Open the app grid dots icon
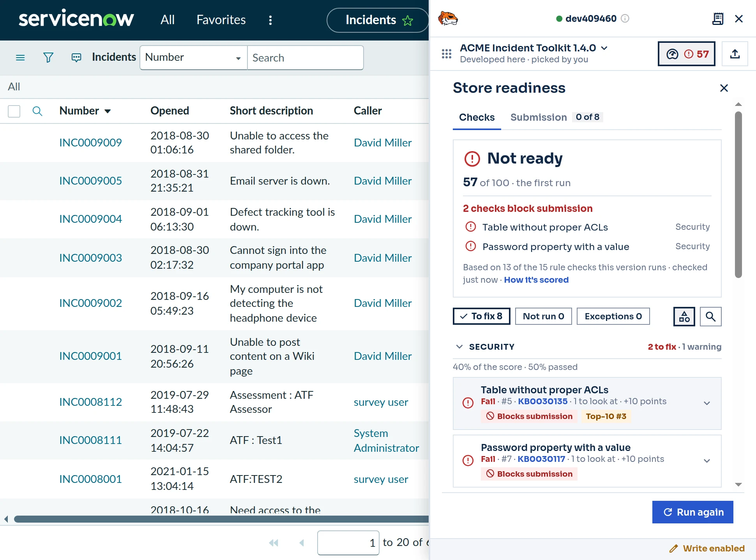The image size is (756, 560). tap(447, 54)
